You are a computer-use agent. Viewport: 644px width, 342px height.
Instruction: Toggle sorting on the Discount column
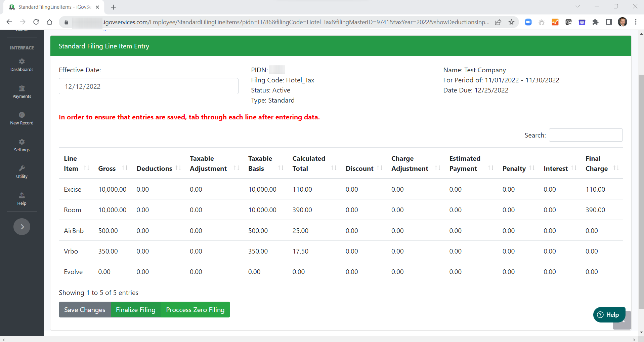tap(380, 168)
